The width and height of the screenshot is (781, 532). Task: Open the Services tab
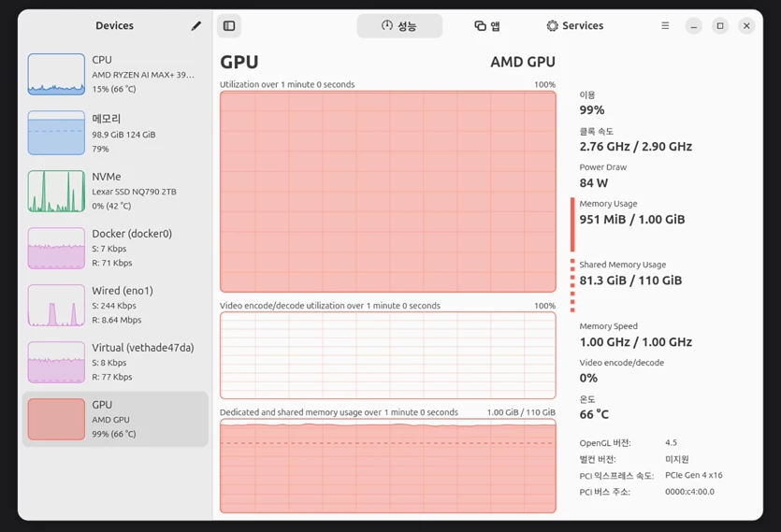[x=575, y=26]
